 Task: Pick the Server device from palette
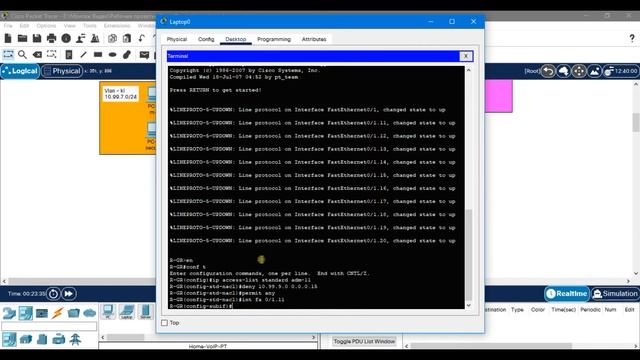click(x=145, y=312)
